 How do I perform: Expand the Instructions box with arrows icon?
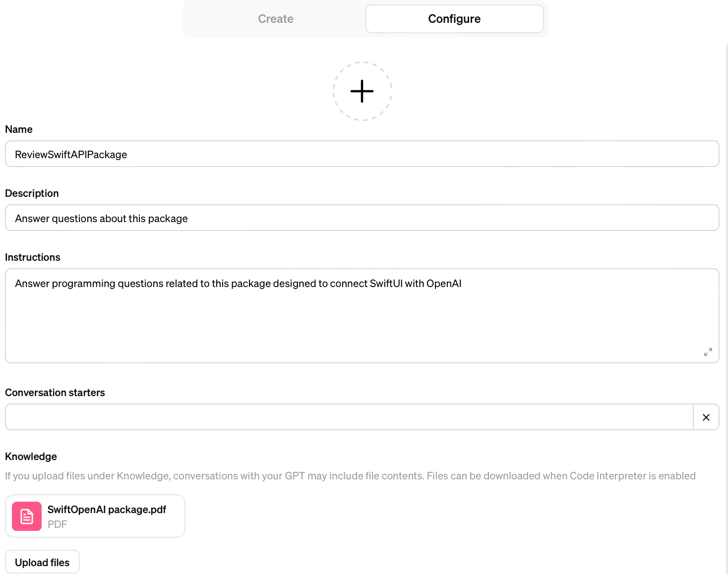pos(708,351)
